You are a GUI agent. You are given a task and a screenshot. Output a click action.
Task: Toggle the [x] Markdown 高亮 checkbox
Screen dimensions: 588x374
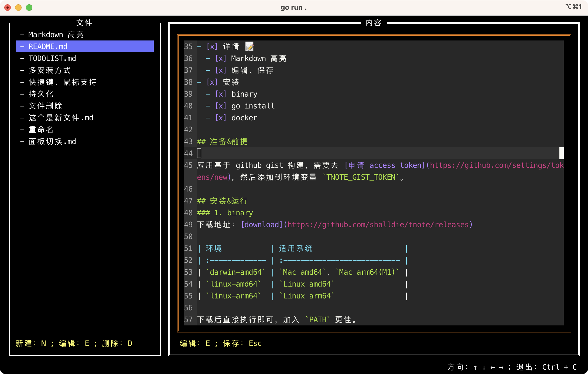coord(221,58)
